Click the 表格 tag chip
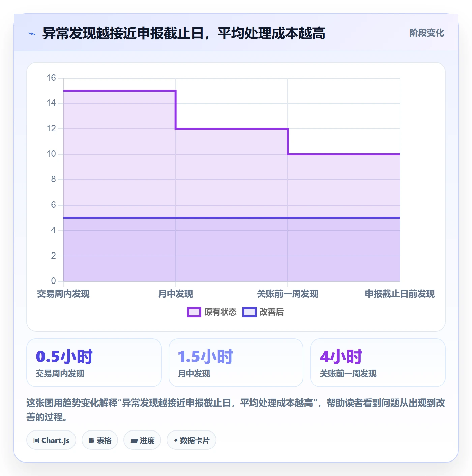The height and width of the screenshot is (476, 472). point(100,440)
